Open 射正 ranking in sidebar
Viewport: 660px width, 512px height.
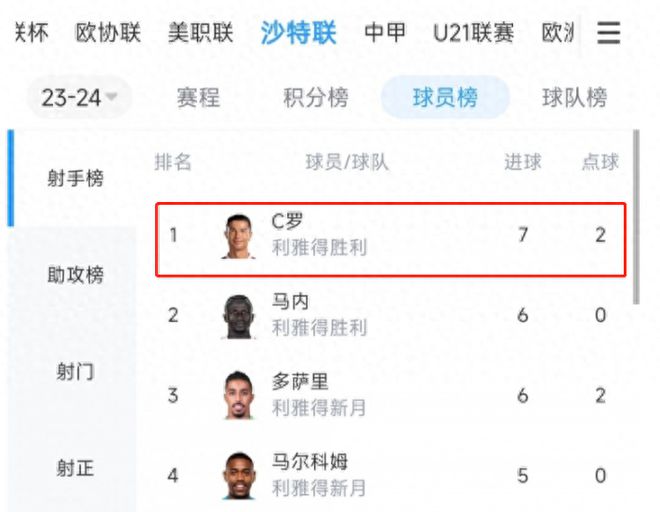point(75,468)
